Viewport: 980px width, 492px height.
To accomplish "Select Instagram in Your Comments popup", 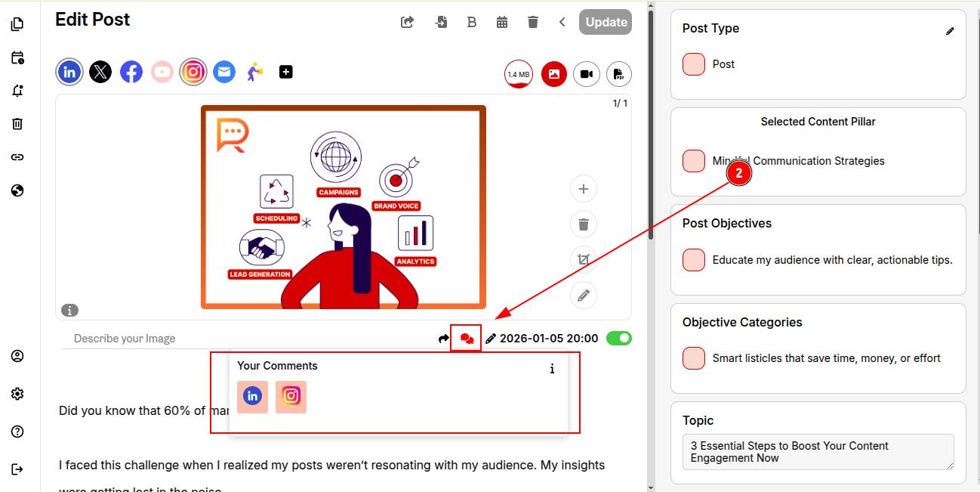I will coord(291,396).
